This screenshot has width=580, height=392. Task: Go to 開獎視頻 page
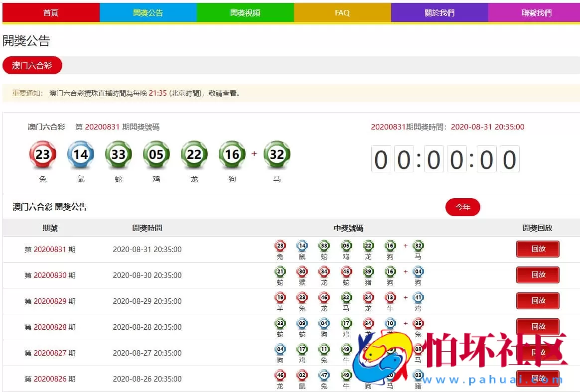click(x=245, y=12)
